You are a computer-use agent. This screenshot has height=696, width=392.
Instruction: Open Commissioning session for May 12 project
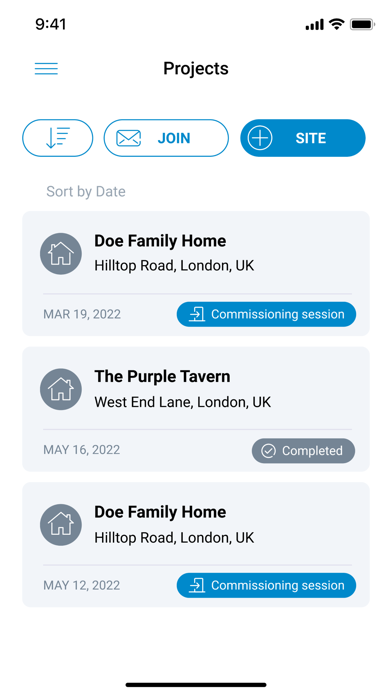[266, 585]
